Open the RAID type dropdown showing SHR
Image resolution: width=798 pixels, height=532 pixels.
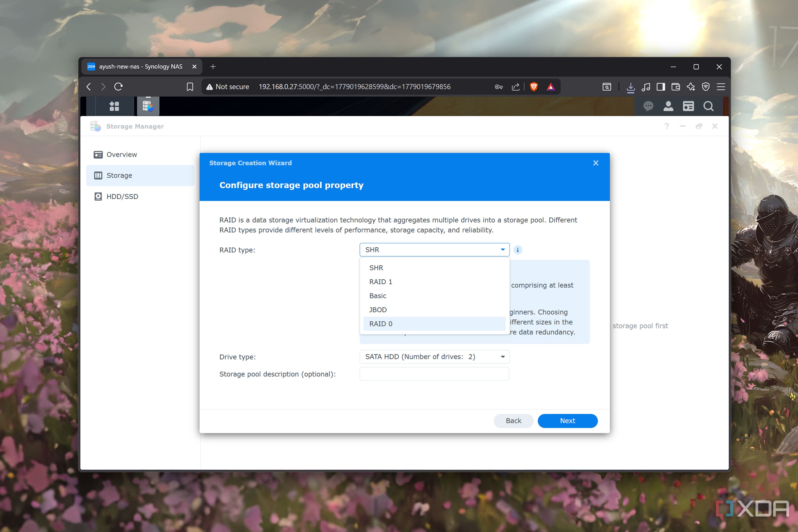click(x=434, y=250)
